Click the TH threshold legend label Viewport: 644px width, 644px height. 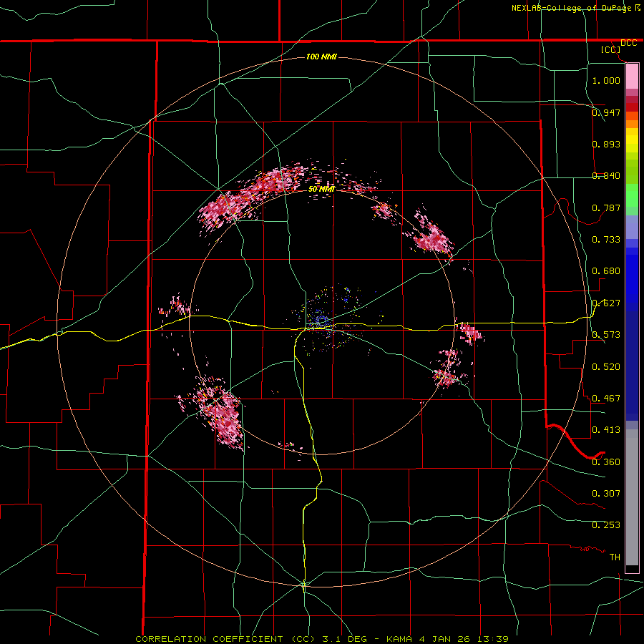click(615, 557)
